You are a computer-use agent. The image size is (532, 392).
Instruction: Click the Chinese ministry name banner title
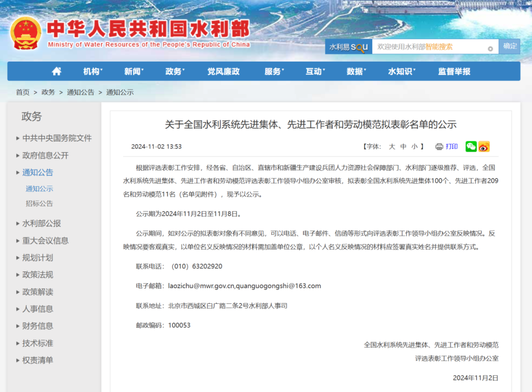pyautogui.click(x=149, y=29)
